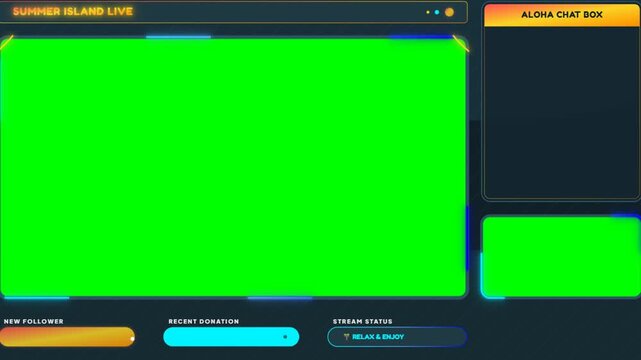Image resolution: width=641 pixels, height=360 pixels.
Task: Click the small green webcam frame
Action: [562, 257]
